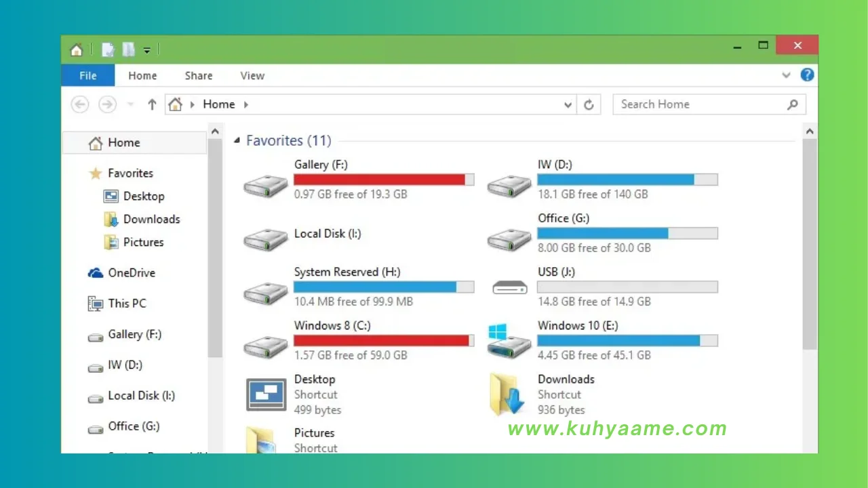868x488 pixels.
Task: Select Gallery (F:) in the navigation pane
Action: point(134,334)
